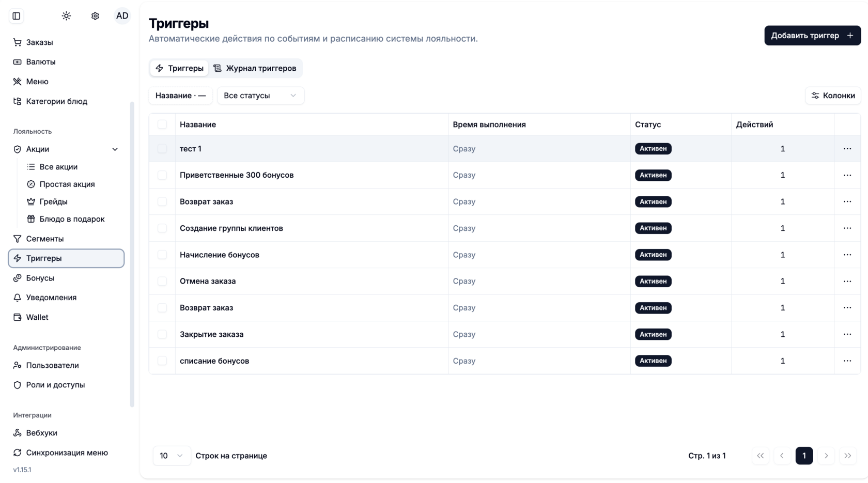Go to next page arrow
This screenshot has height=483, width=868.
point(826,456)
